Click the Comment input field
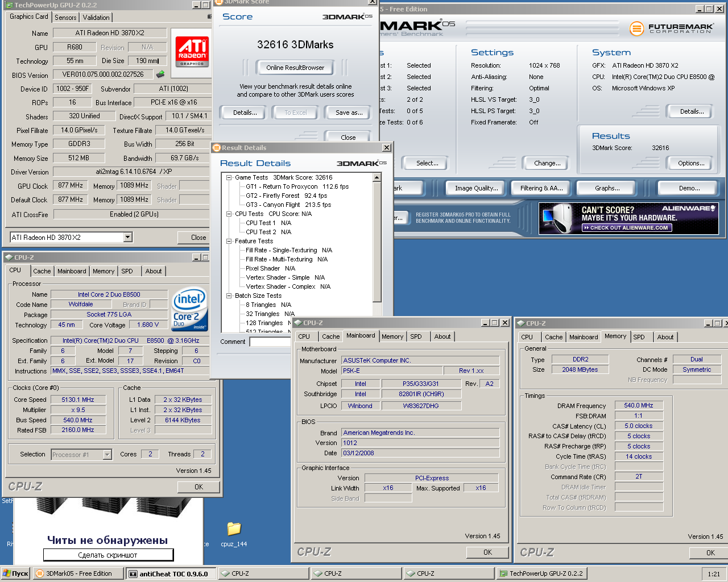 click(x=270, y=342)
